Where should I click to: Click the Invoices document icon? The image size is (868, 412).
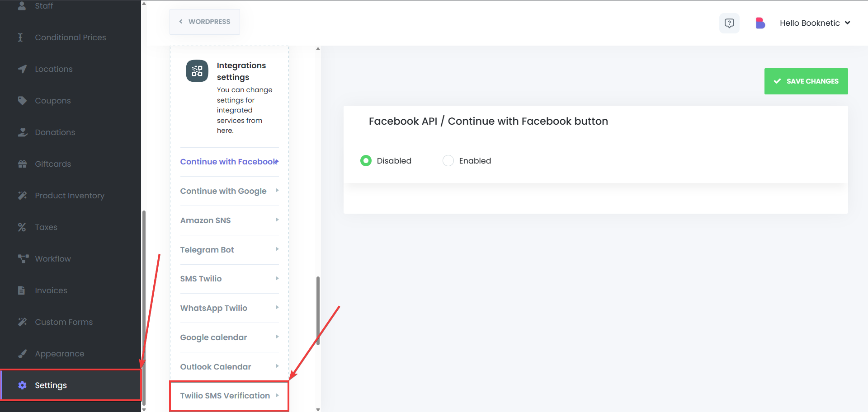point(21,290)
